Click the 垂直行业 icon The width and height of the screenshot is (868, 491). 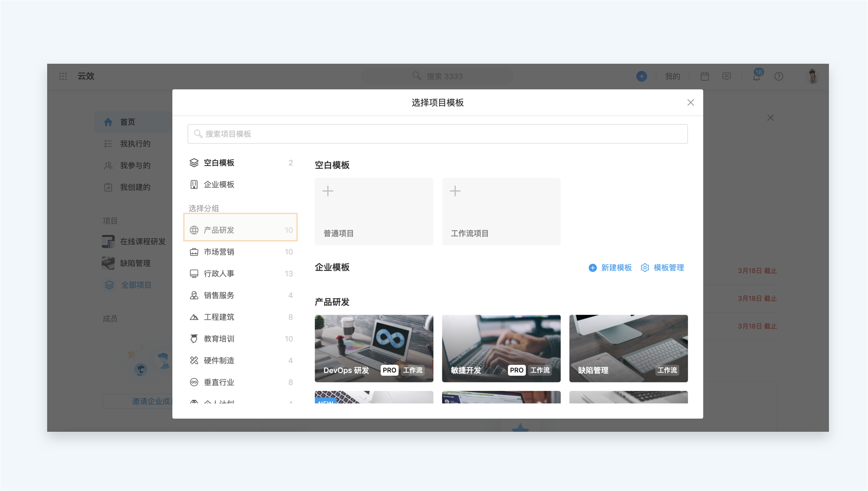pyautogui.click(x=194, y=382)
